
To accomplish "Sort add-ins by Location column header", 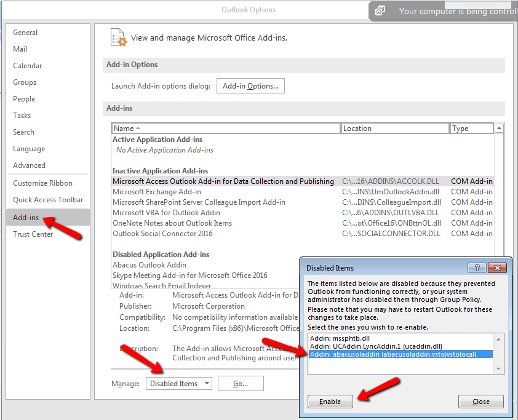I will pos(395,128).
